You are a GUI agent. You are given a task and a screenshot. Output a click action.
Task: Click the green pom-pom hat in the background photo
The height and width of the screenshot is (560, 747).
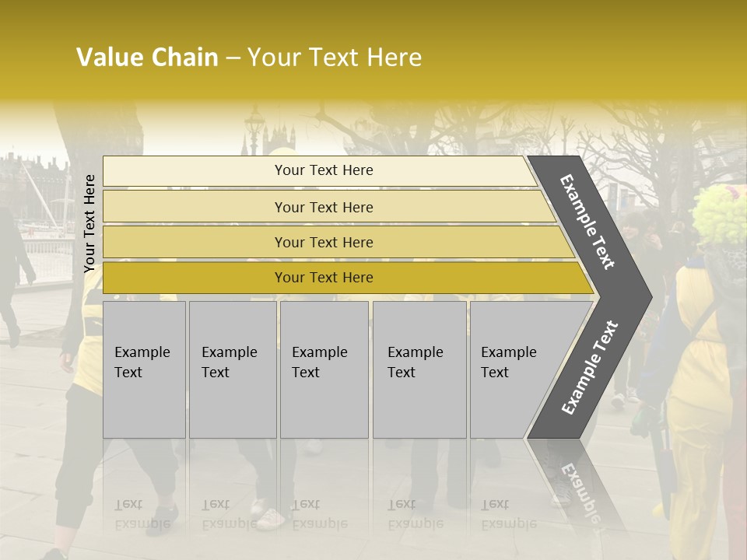721,215
